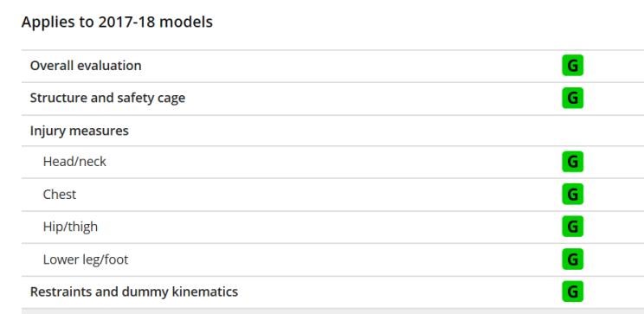Screen dimensions: 644x314
Task: Click the Overall evaluation Good rating icon
Action: click(x=572, y=66)
